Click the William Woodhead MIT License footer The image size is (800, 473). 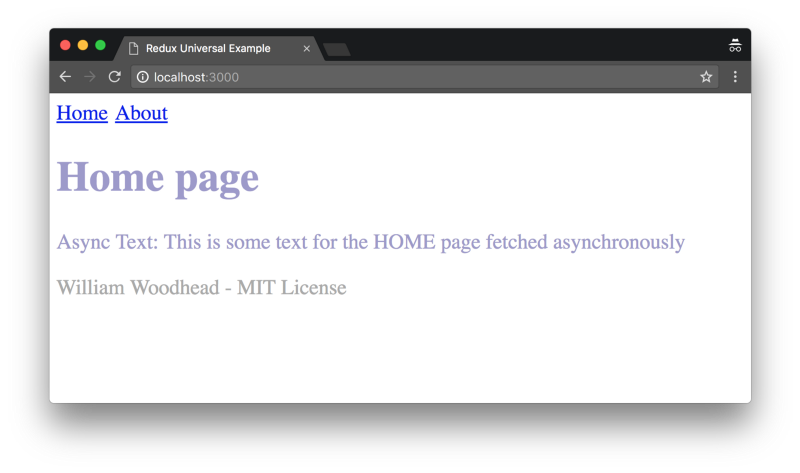(201, 288)
